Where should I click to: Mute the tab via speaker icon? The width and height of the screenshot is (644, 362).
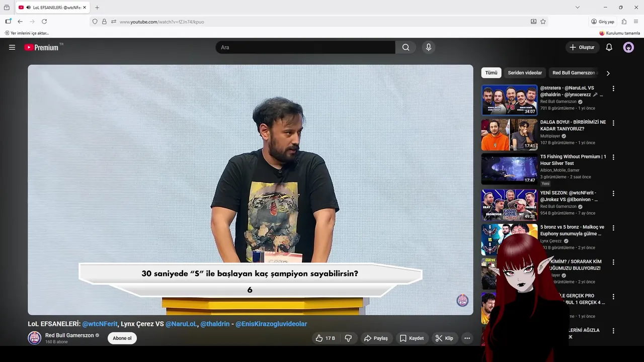pos(28,8)
